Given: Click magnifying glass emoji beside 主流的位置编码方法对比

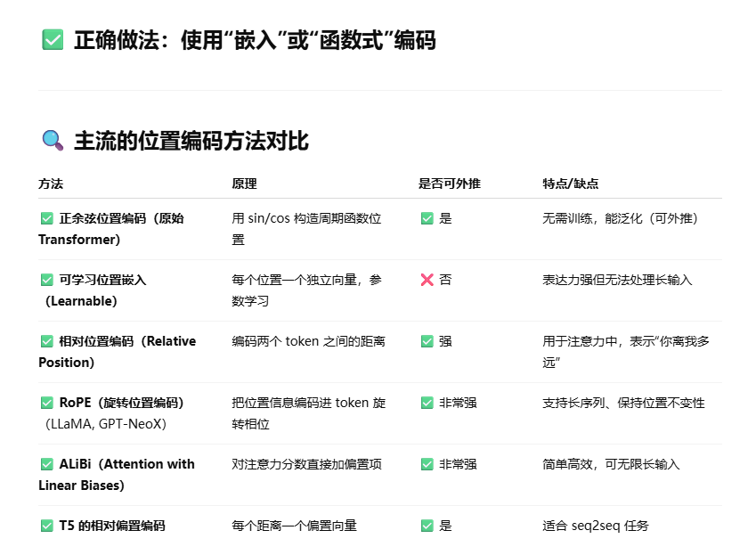Looking at the screenshot, I should (x=53, y=141).
